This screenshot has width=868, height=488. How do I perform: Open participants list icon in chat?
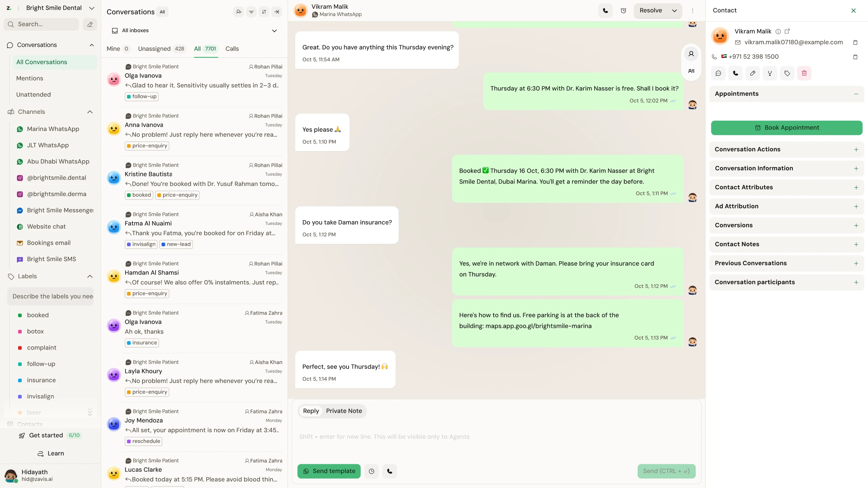point(691,71)
